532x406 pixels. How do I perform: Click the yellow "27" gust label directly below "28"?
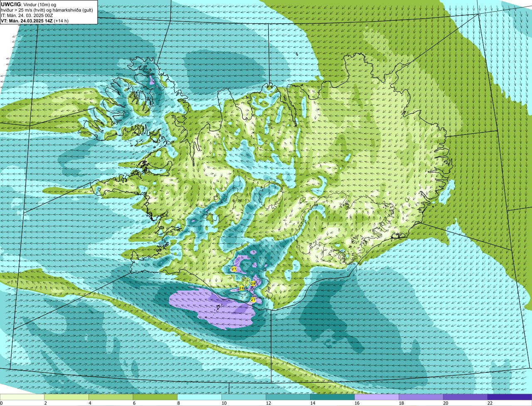coord(253,299)
